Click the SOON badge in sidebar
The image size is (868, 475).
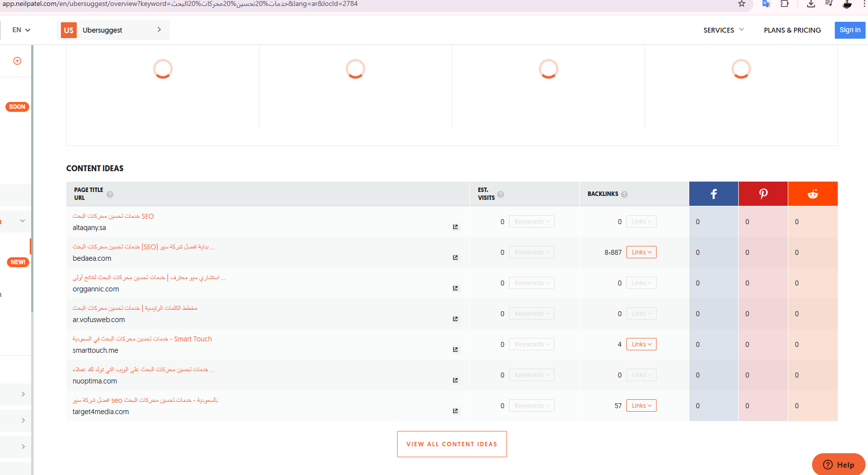17,107
